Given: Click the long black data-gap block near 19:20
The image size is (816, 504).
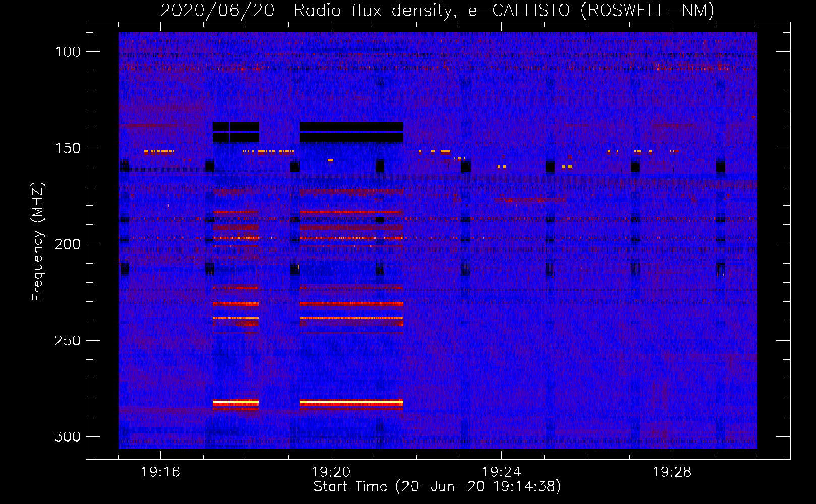Looking at the screenshot, I should point(352,132).
